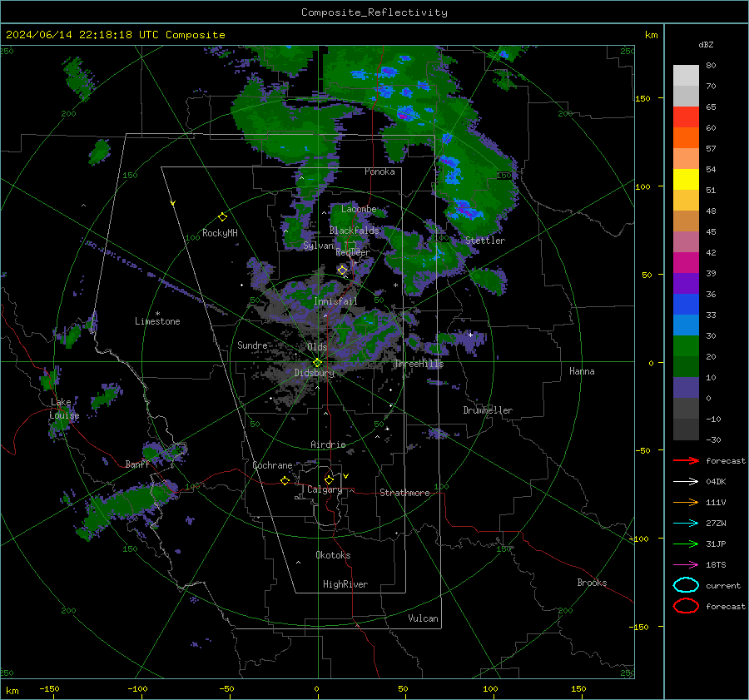
Task: Pick the red swatch in dBZ scale
Action: pos(686,117)
